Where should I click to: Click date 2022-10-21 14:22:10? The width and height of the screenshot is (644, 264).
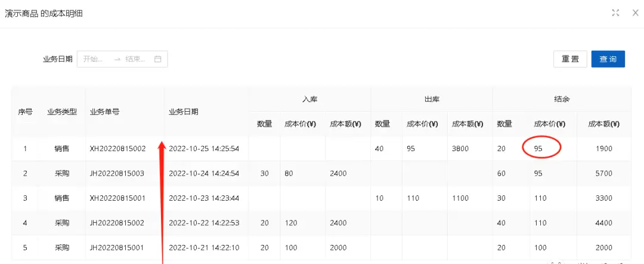(x=204, y=247)
